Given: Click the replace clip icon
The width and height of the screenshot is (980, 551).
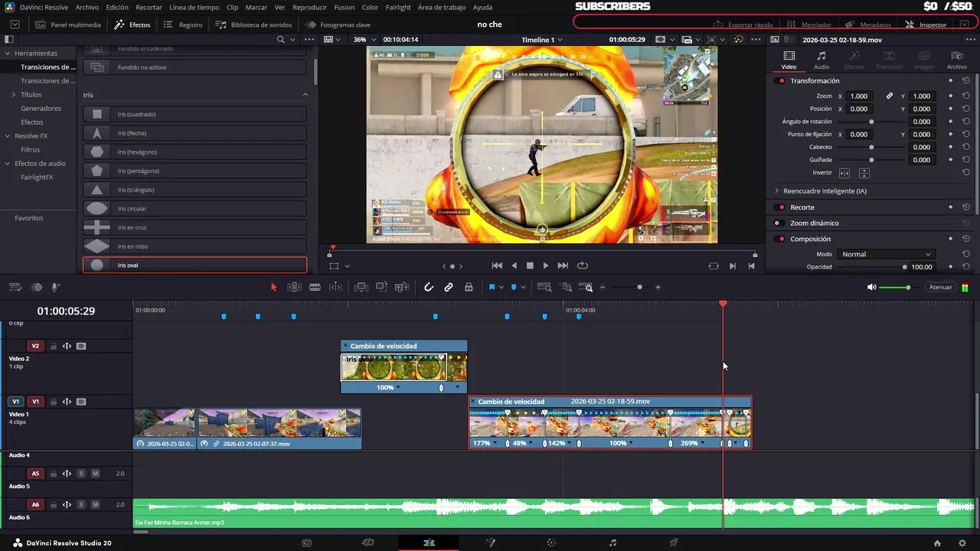Looking at the screenshot, I should [x=402, y=287].
